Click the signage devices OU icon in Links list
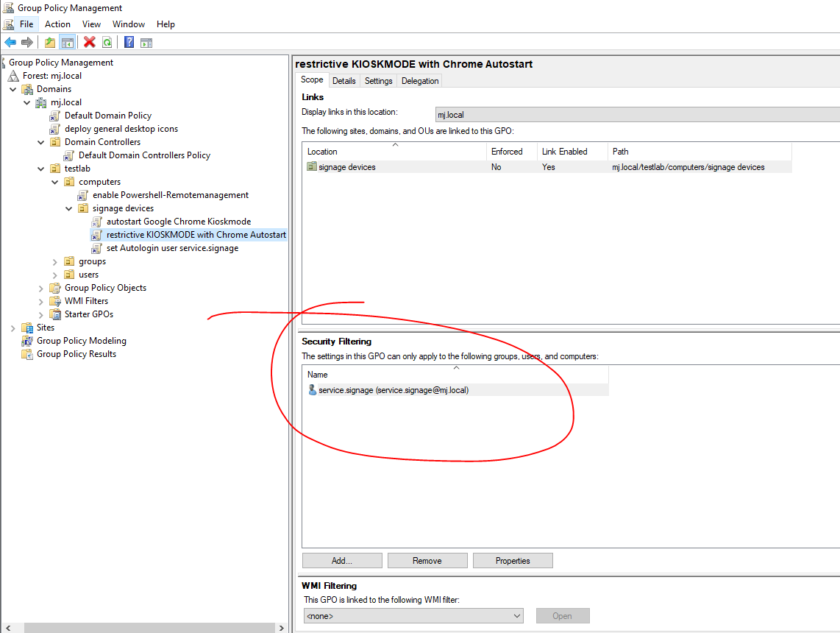 [312, 166]
